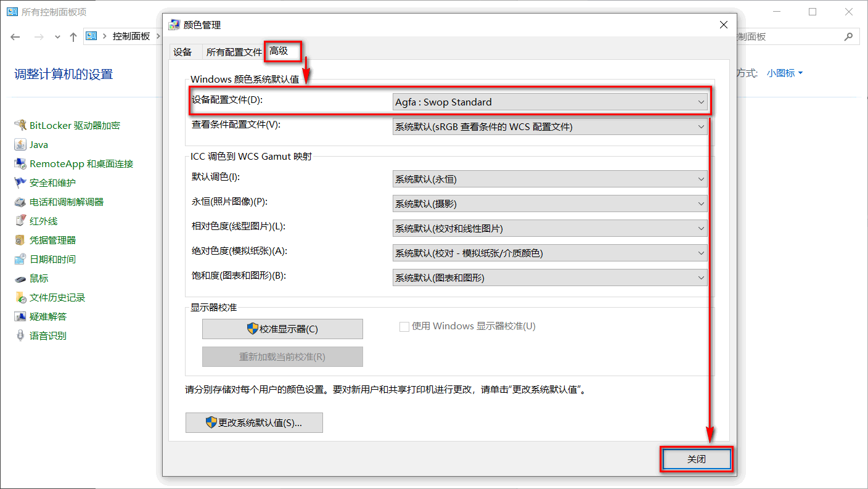Click the 语音识别 microphone icon

(20, 335)
